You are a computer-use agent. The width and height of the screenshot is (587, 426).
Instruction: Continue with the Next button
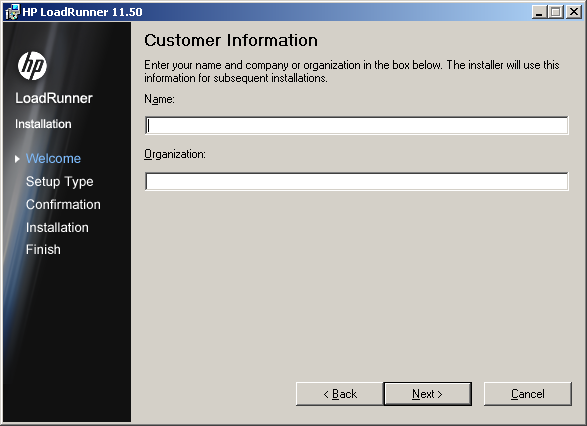[428, 394]
